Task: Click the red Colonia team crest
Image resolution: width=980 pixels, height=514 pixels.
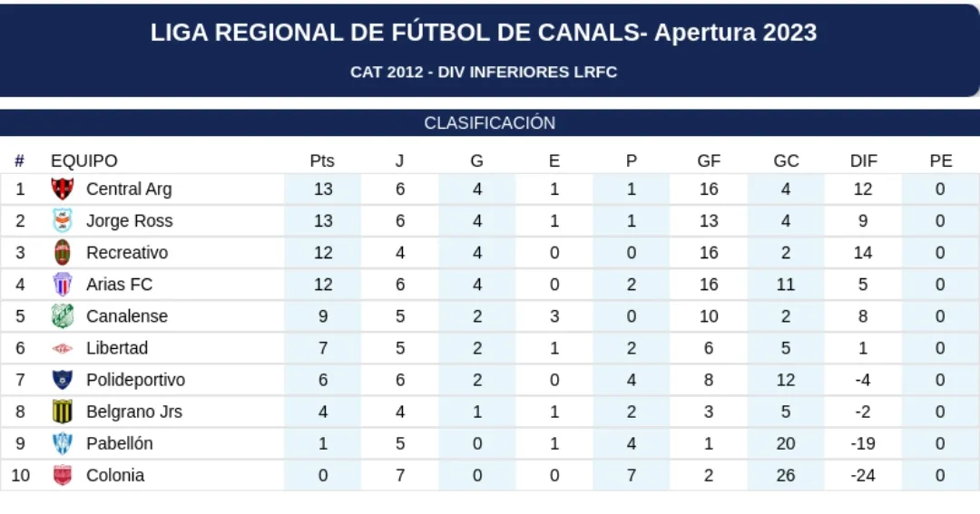Action: tap(62, 475)
